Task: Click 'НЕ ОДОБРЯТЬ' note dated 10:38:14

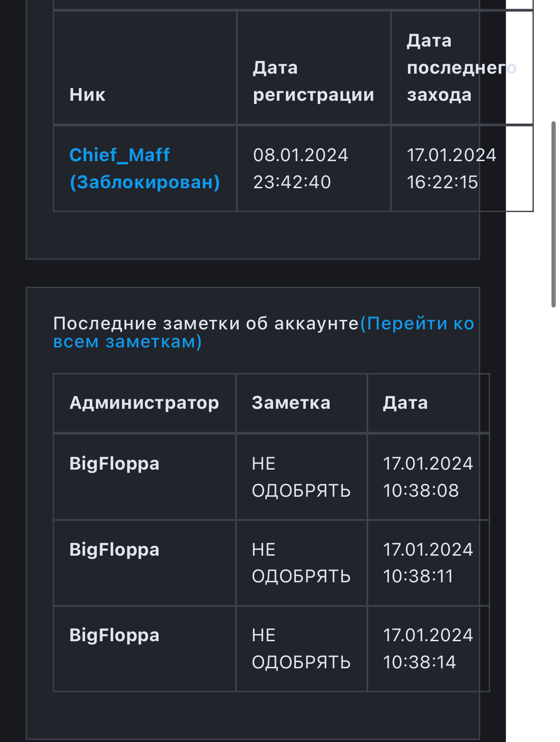Action: [301, 648]
